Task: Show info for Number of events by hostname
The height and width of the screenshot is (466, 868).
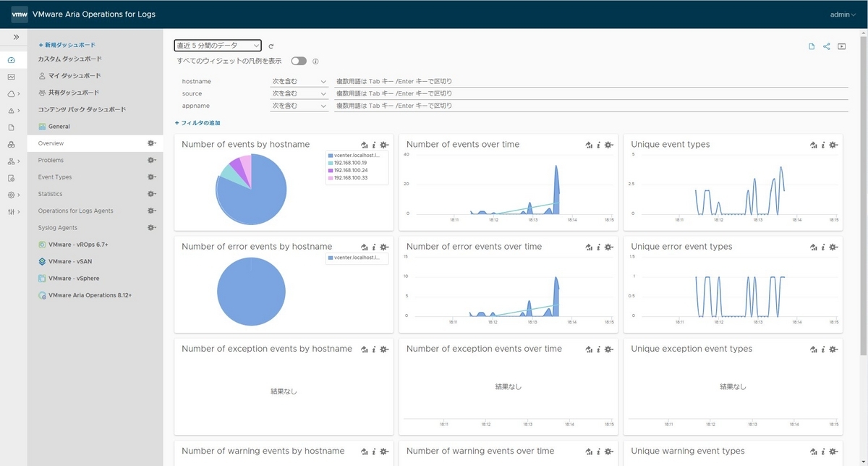Action: coord(374,145)
